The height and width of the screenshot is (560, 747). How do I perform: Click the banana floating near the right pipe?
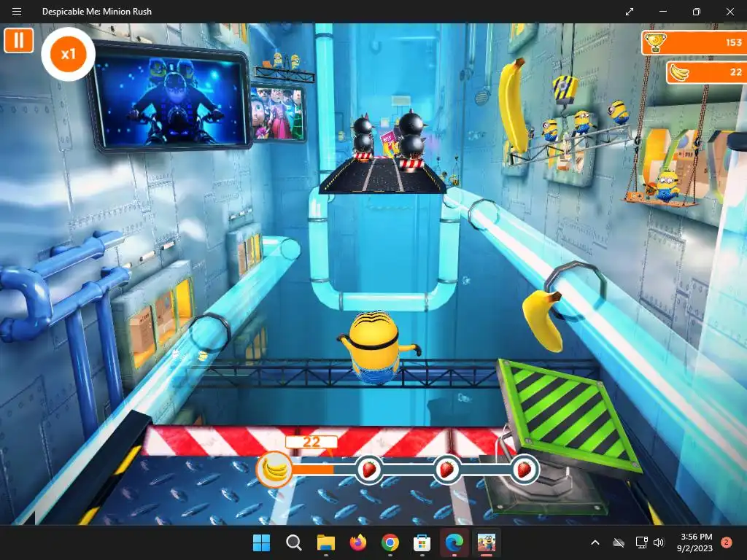(x=543, y=320)
